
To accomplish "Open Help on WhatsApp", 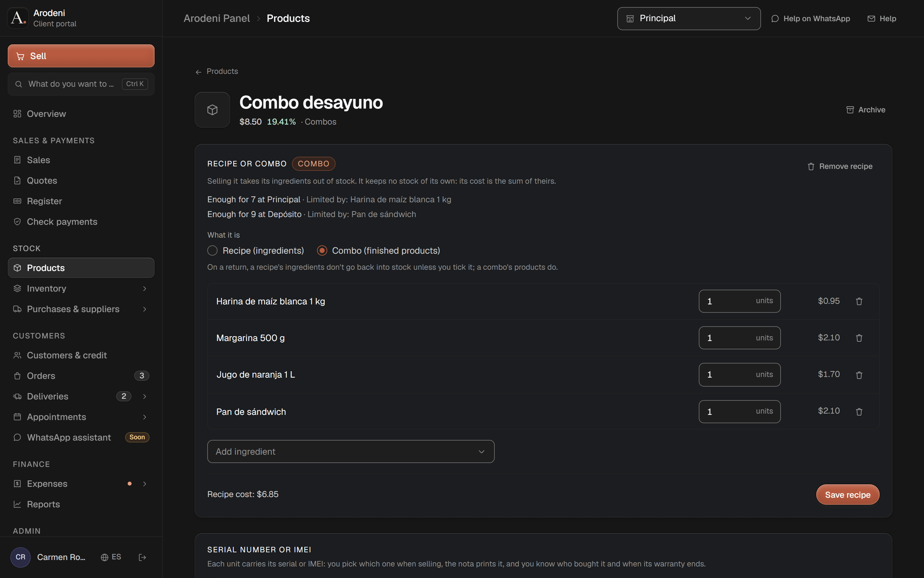I will point(810,18).
